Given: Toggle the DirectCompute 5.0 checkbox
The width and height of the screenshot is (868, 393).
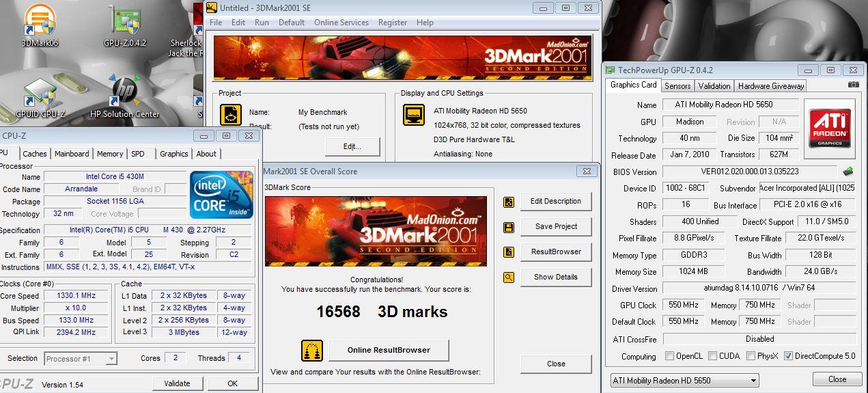Looking at the screenshot, I should (789, 356).
